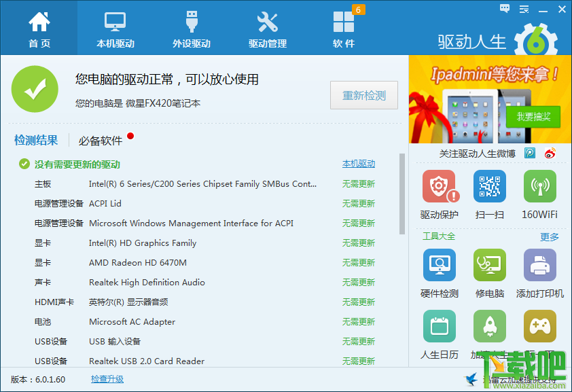
Task: Click 更多 to show more tools
Action: pos(550,237)
